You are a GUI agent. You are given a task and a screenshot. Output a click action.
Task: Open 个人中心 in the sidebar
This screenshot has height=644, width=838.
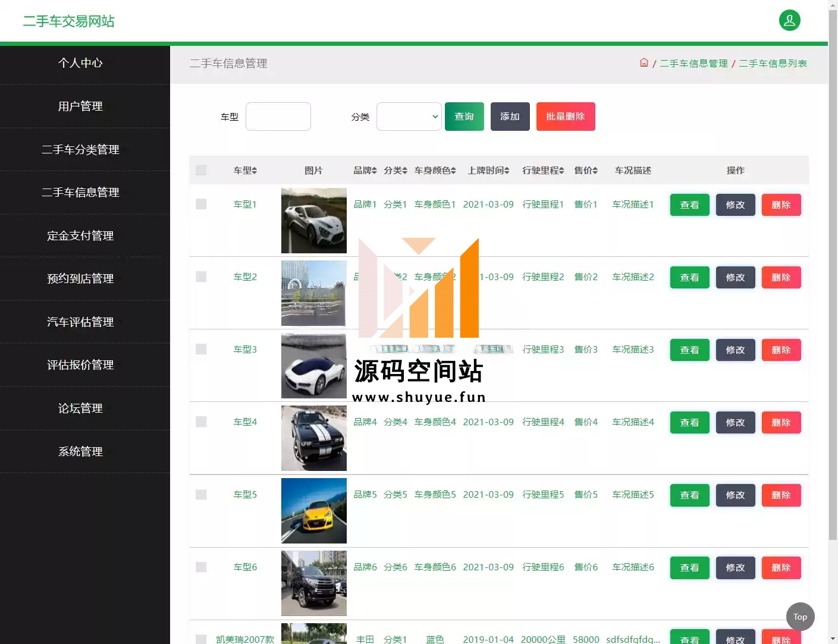(80, 63)
